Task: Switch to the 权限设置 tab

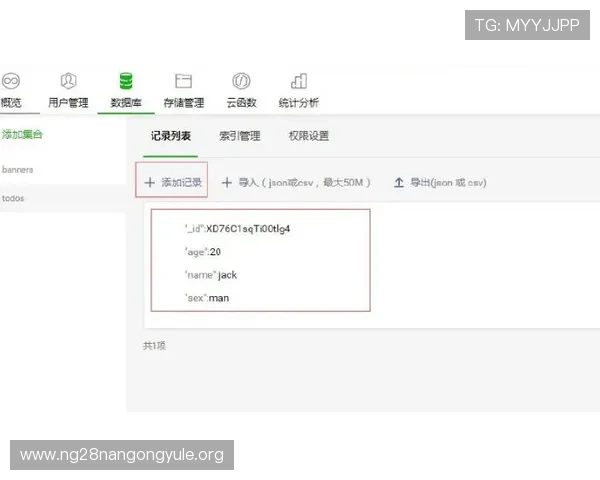Action: pos(308,136)
